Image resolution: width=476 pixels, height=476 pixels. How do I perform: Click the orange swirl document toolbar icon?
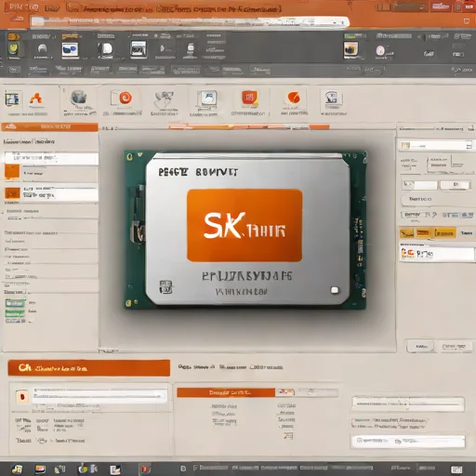click(122, 99)
